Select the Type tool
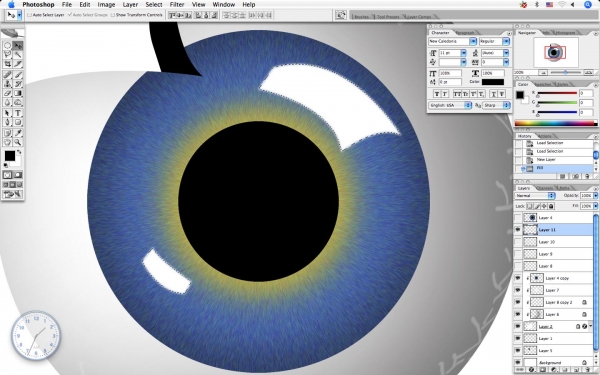 click(18, 113)
